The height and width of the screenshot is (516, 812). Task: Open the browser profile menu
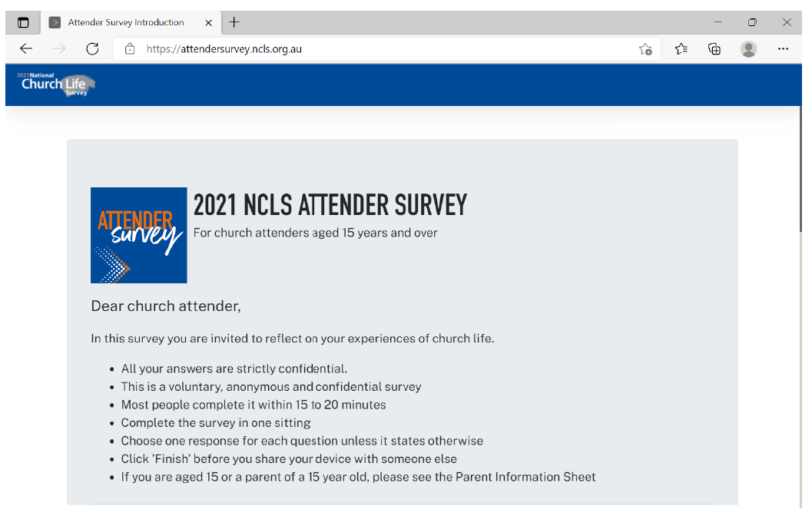(748, 49)
